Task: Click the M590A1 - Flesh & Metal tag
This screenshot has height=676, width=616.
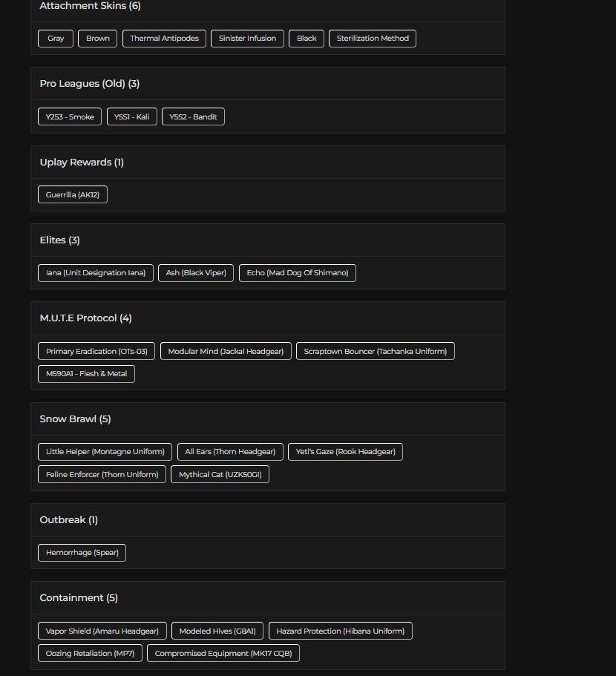Action: click(86, 374)
